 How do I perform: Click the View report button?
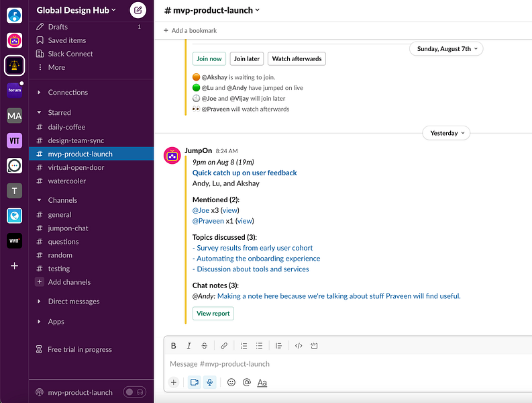coord(213,313)
